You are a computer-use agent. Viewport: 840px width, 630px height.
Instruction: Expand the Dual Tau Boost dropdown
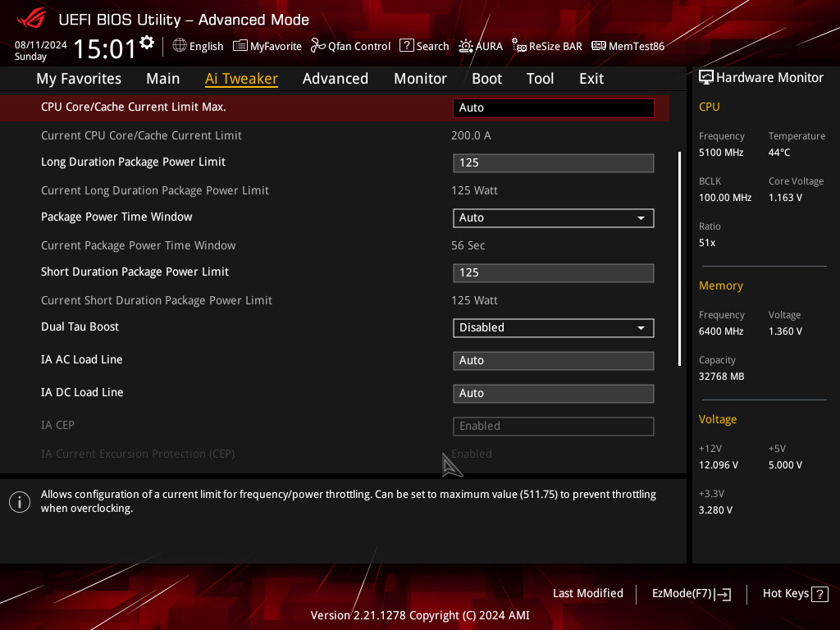tap(554, 328)
